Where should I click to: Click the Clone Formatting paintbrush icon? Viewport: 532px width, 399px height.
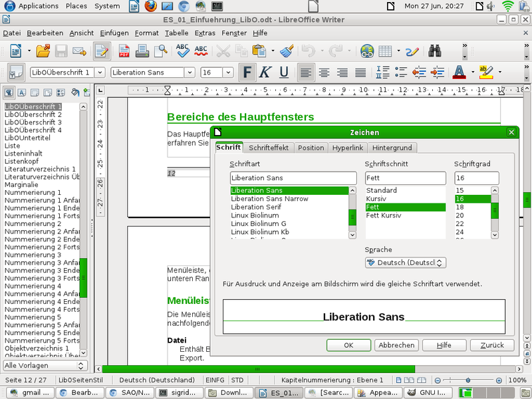coord(287,51)
